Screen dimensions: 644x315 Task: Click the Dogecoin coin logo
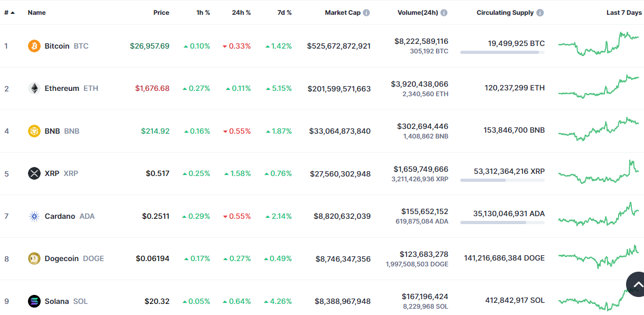point(34,258)
